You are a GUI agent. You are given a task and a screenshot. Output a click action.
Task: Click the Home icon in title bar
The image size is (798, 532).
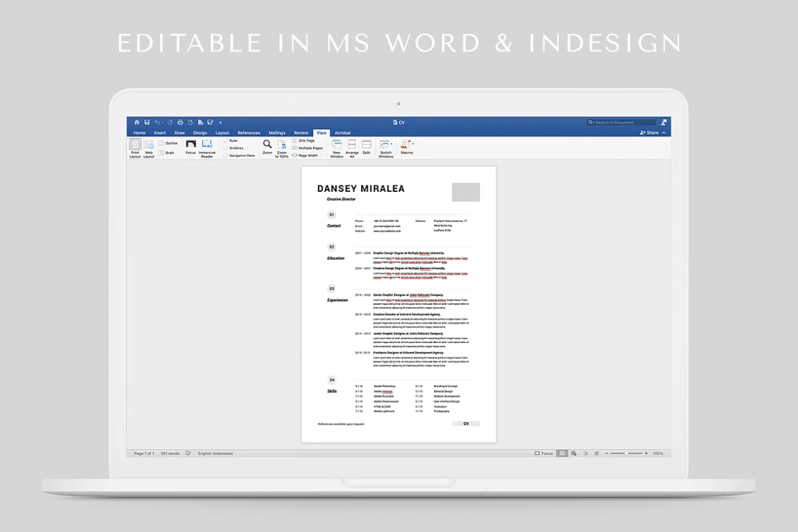coord(136,122)
